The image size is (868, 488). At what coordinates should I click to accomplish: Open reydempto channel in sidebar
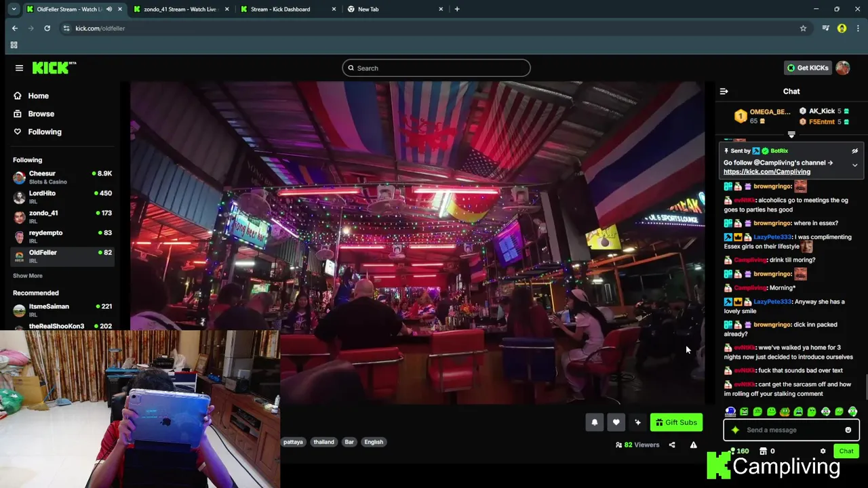tap(62, 237)
